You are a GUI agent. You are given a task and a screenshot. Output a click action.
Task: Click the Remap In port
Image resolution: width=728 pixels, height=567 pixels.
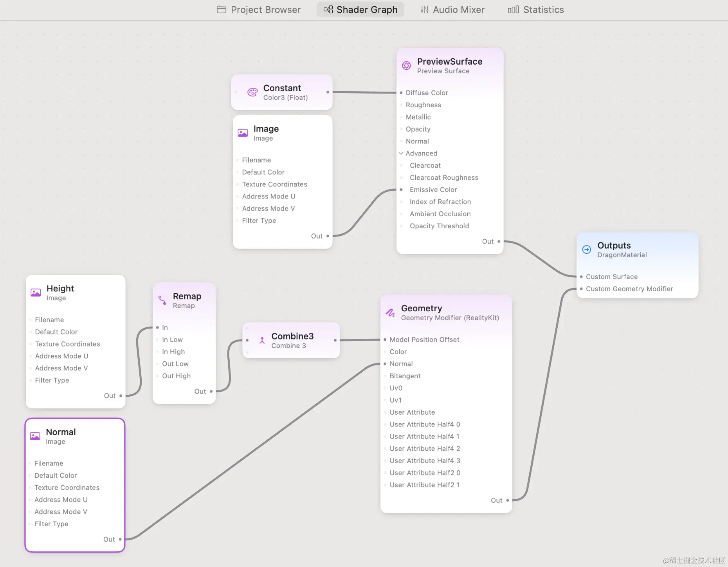tap(157, 327)
